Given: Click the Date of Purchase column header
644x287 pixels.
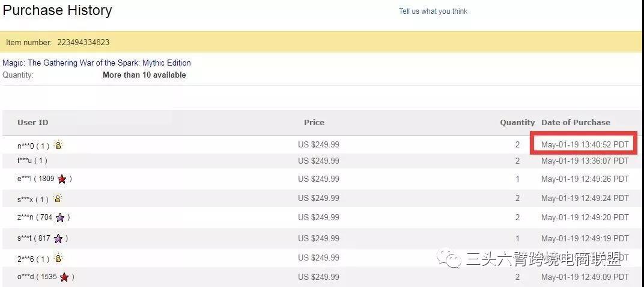Looking at the screenshot, I should (x=576, y=122).
